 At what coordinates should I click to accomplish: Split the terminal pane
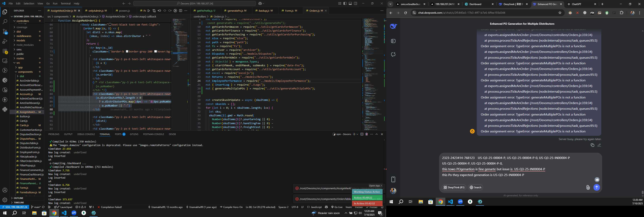(x=362, y=134)
